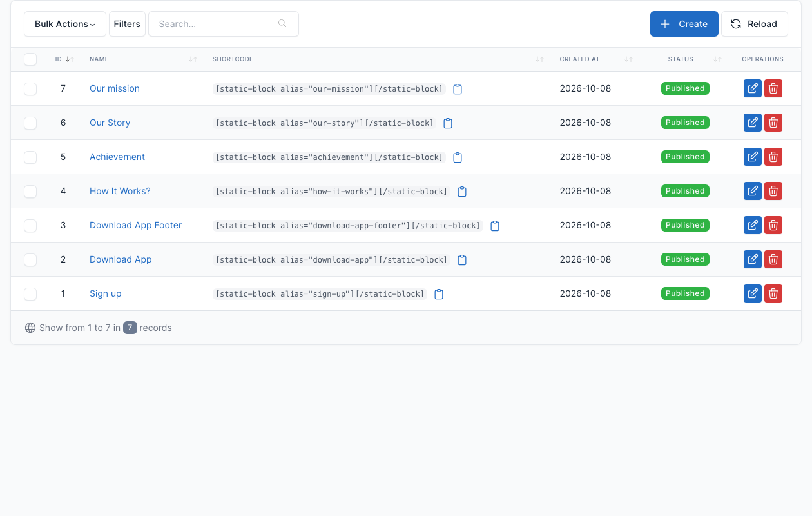
Task: Edit the Sign up block
Action: point(753,293)
